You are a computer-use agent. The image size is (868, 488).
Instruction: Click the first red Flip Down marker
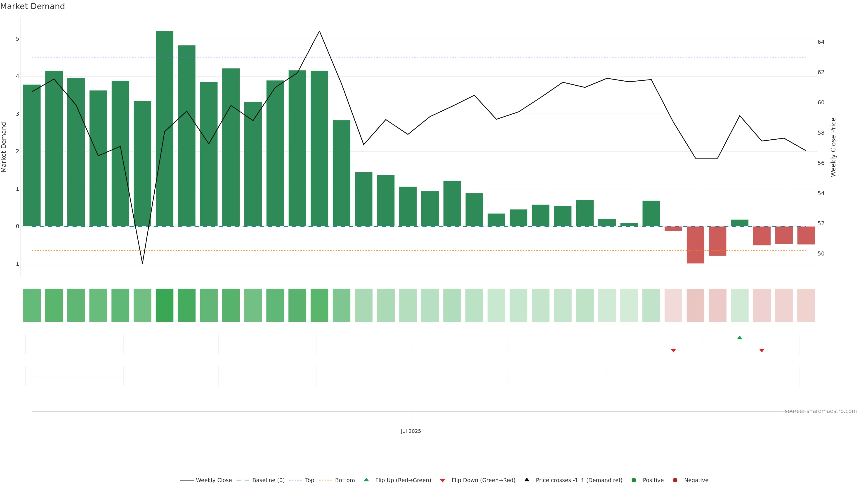pos(673,351)
